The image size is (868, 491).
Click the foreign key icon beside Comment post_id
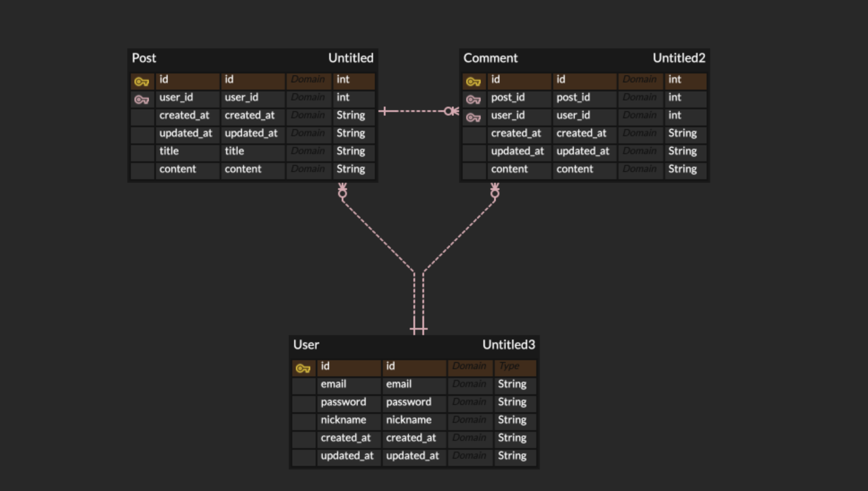(x=474, y=98)
